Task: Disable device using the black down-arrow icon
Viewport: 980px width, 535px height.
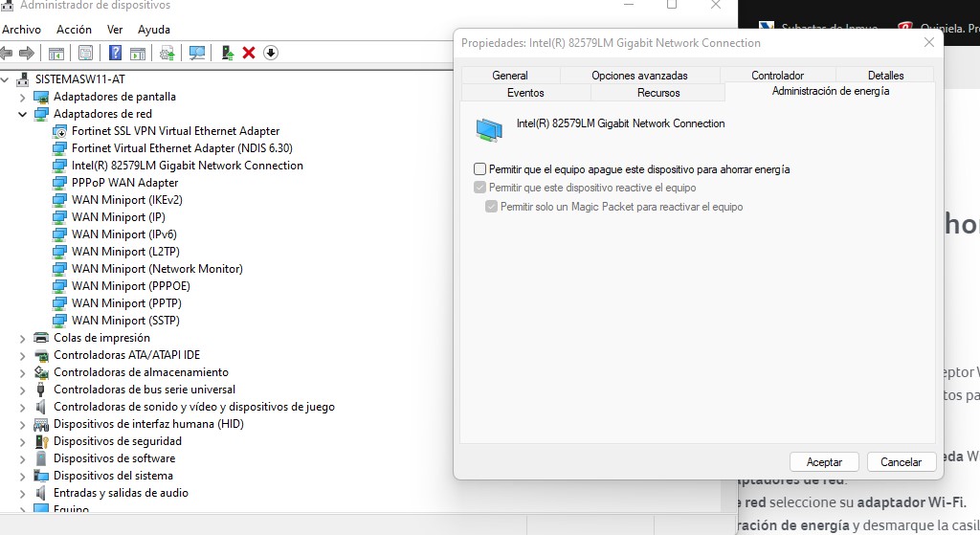Action: (x=271, y=54)
